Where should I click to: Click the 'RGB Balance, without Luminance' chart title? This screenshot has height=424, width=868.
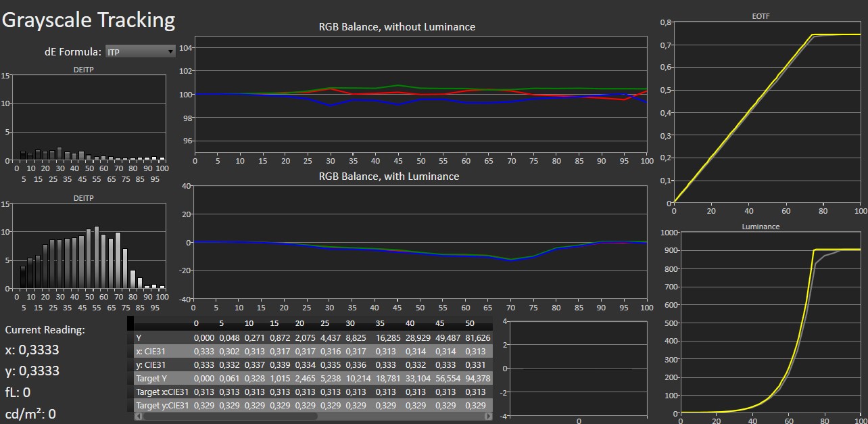click(397, 27)
